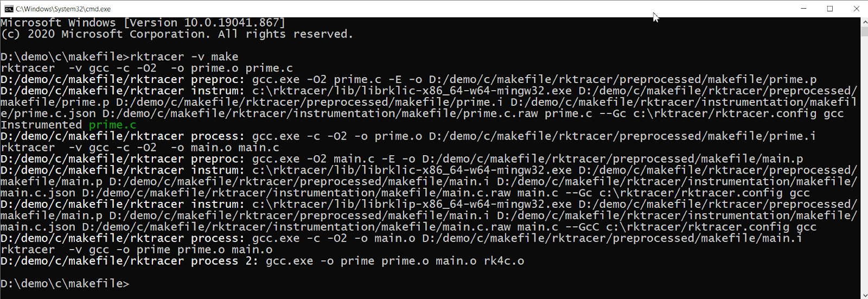868x299 pixels.
Task: Open the cmd.exe system menu icon
Action: point(9,9)
